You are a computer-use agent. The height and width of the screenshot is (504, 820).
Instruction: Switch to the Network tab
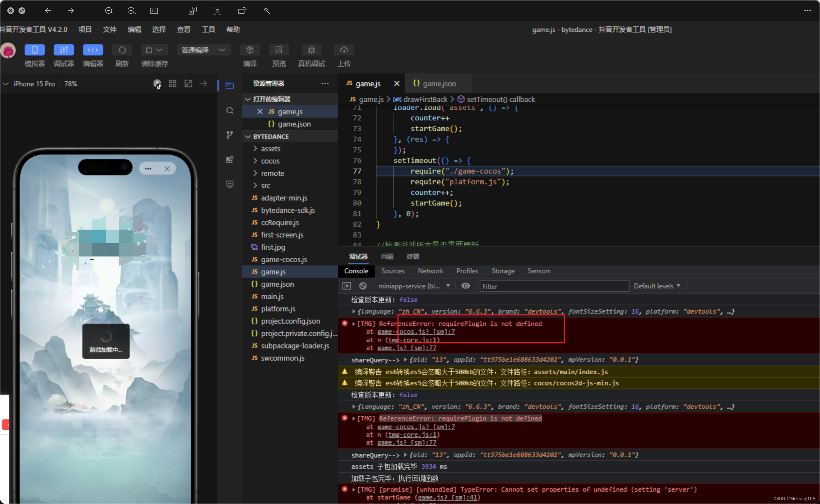(430, 271)
